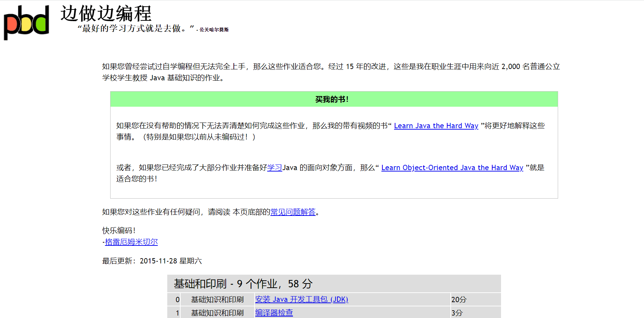Click the 3分 points cell
The width and height of the screenshot is (644, 318).
tap(475, 312)
